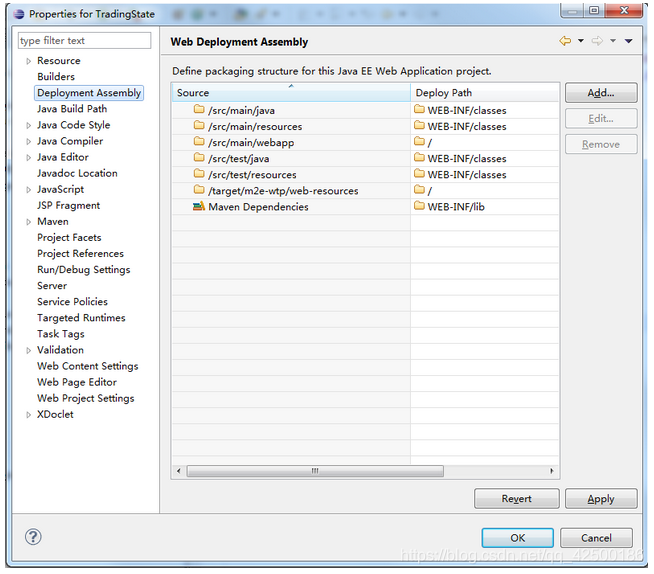Click the Apply button
This screenshot has height=574, width=654.
[x=601, y=498]
